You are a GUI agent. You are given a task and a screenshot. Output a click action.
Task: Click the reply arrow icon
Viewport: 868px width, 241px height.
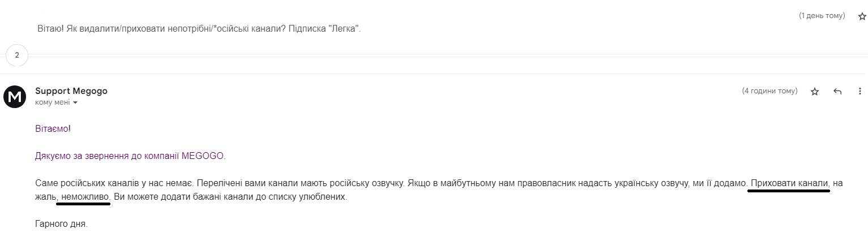tap(837, 91)
